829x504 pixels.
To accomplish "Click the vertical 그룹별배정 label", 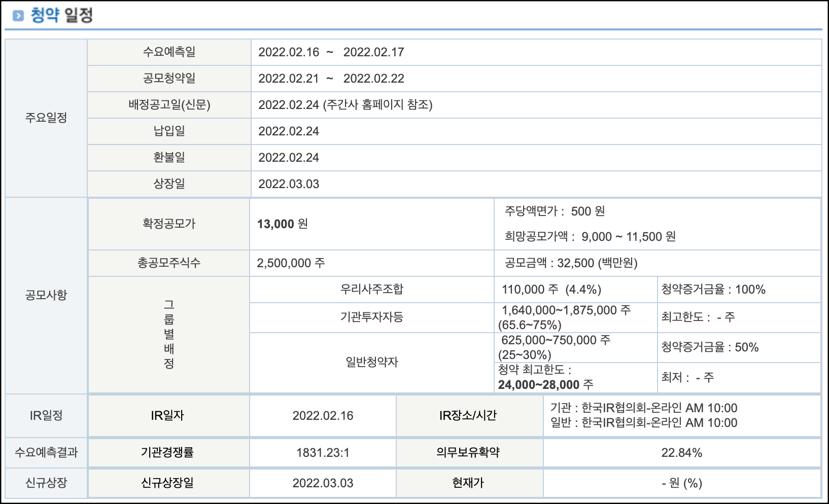I will [x=169, y=334].
